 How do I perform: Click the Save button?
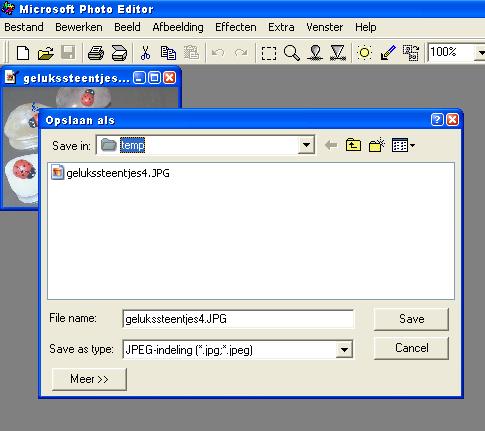[411, 319]
